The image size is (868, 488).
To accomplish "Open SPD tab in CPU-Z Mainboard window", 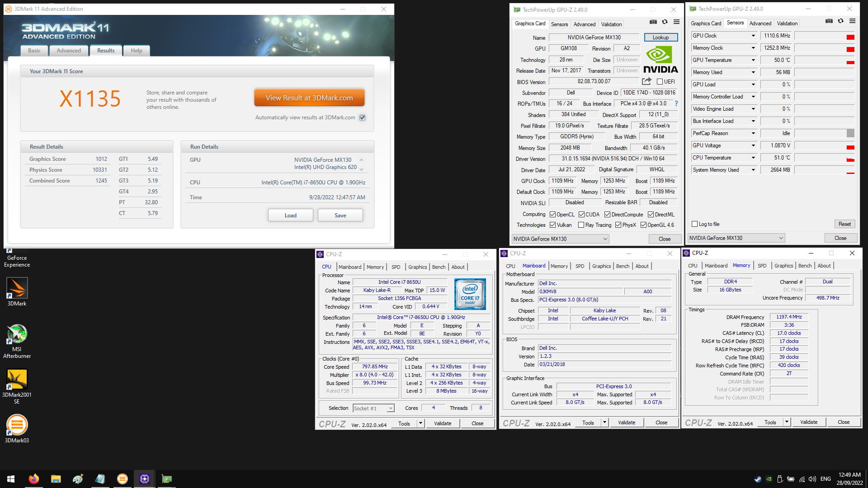I will [580, 266].
